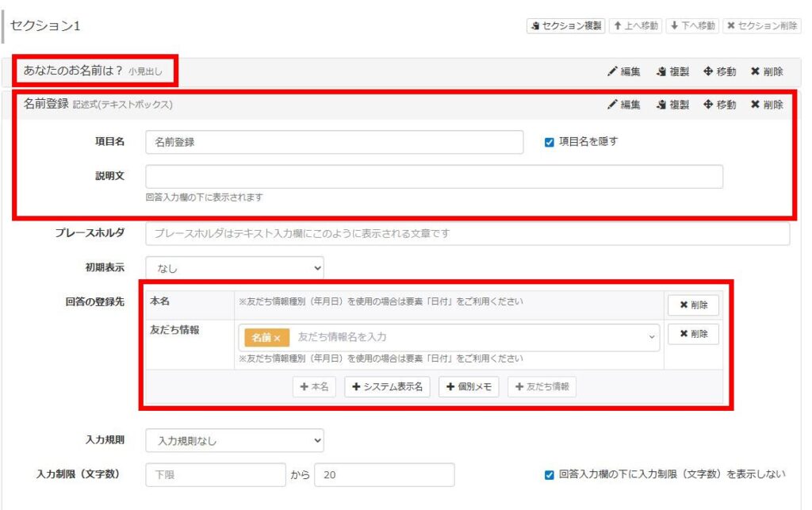This screenshot has width=812, height=510.
Task: Click the プレースホルダ text field
Action: click(x=467, y=234)
